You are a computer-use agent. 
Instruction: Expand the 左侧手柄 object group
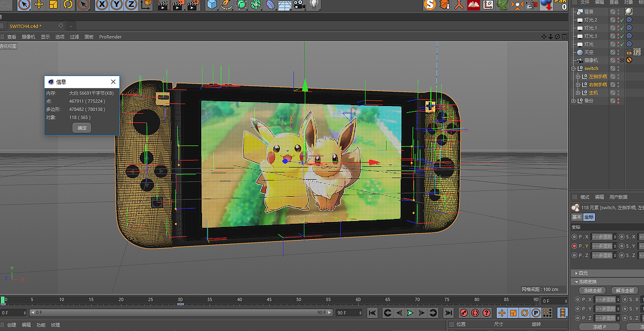pyautogui.click(x=578, y=76)
